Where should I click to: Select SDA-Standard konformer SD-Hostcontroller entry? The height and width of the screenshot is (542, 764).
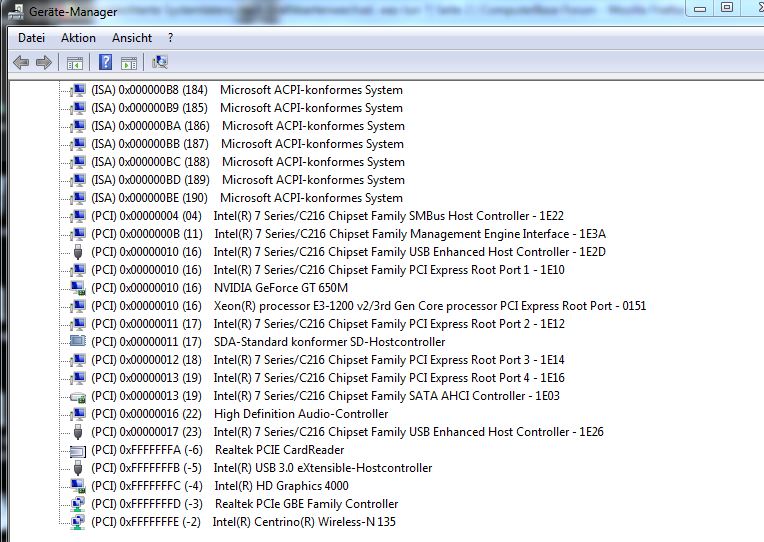(x=268, y=342)
